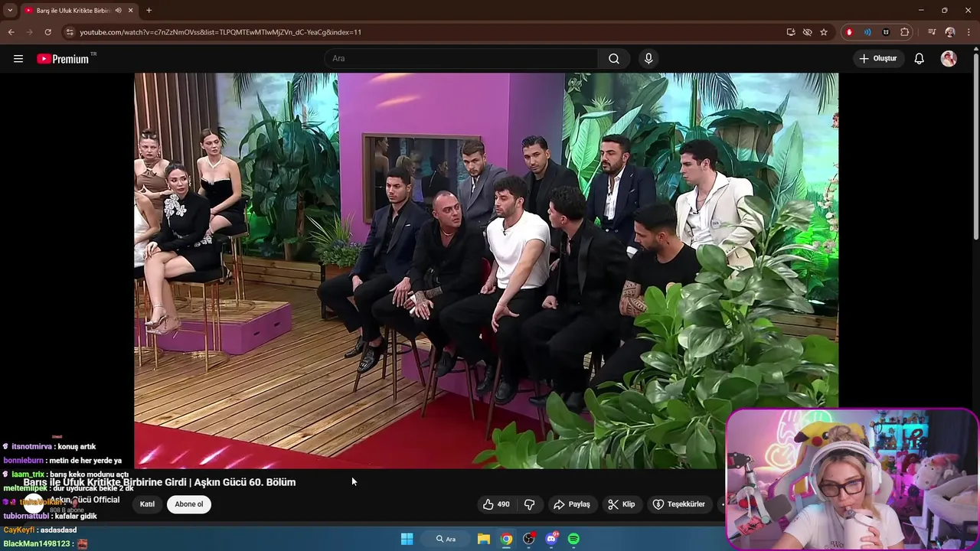Screen dimensions: 980x551
Task: Open red hand ad-blocker extension
Action: click(849, 32)
